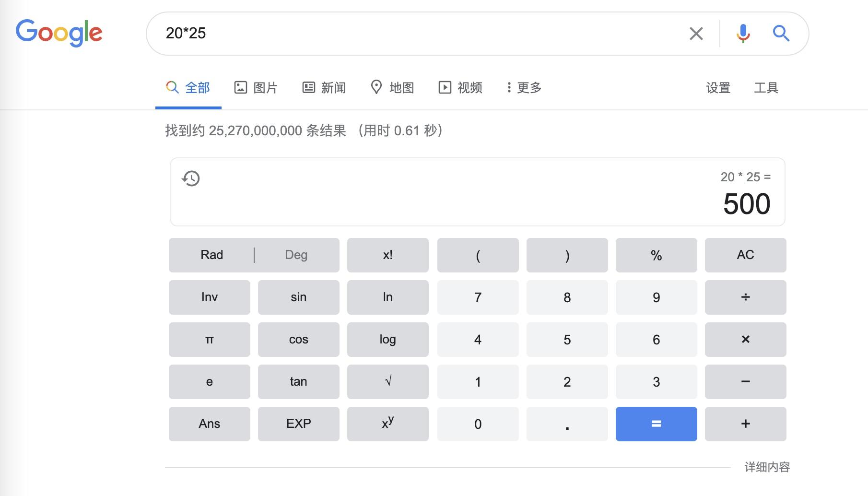The width and height of the screenshot is (868, 496).
Task: Click the blue equals key
Action: [x=657, y=424]
